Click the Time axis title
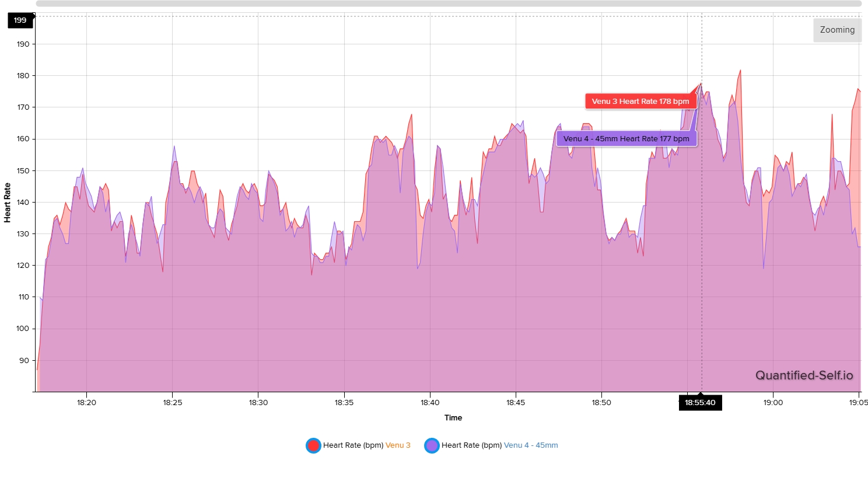Image resolution: width=868 pixels, height=481 pixels. point(453,418)
